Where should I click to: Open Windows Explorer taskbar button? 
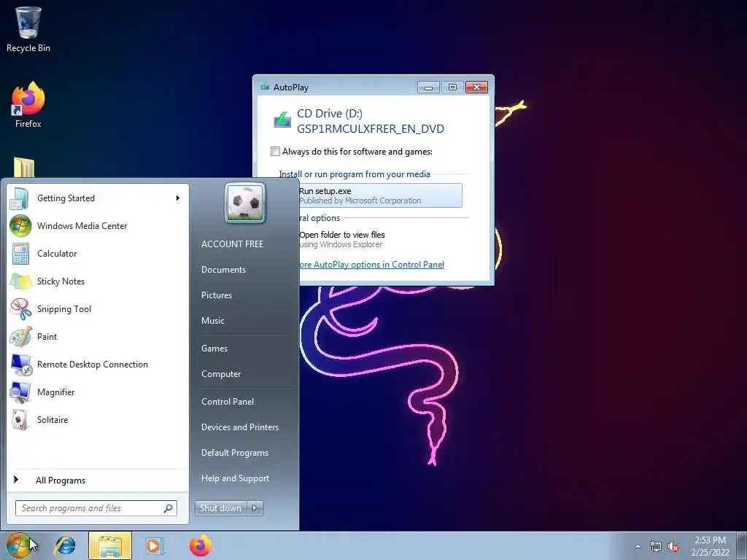coord(109,545)
